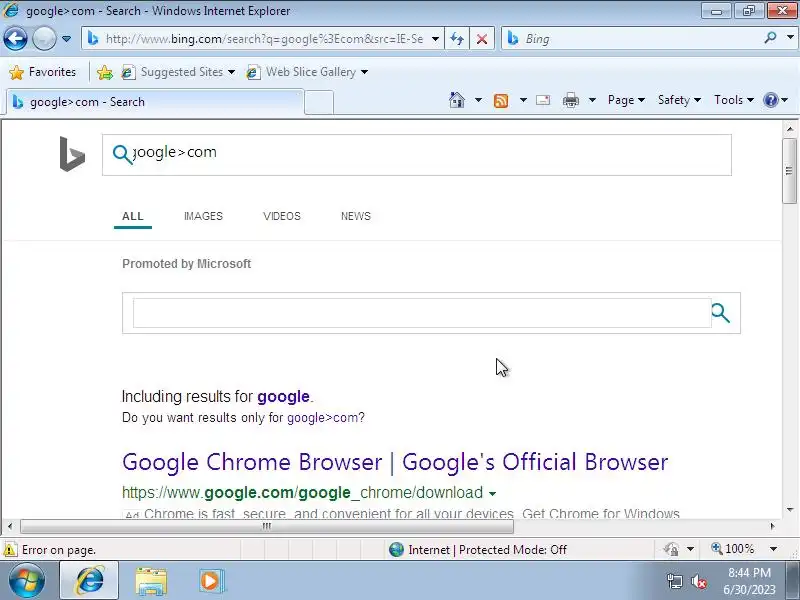Screen dimensions: 800x600
Task: Click horizontal scrollbar right arrow
Action: [x=772, y=526]
